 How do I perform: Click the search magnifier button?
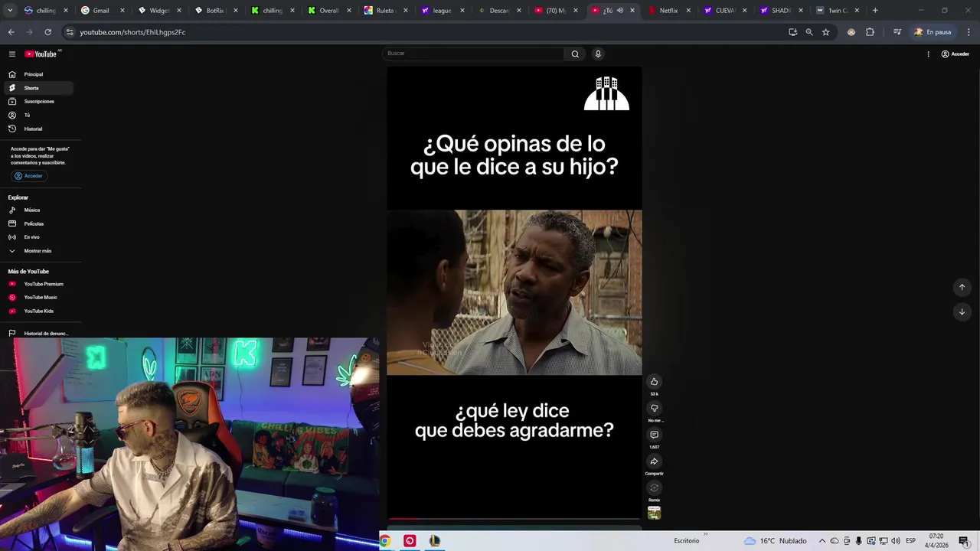pos(575,54)
